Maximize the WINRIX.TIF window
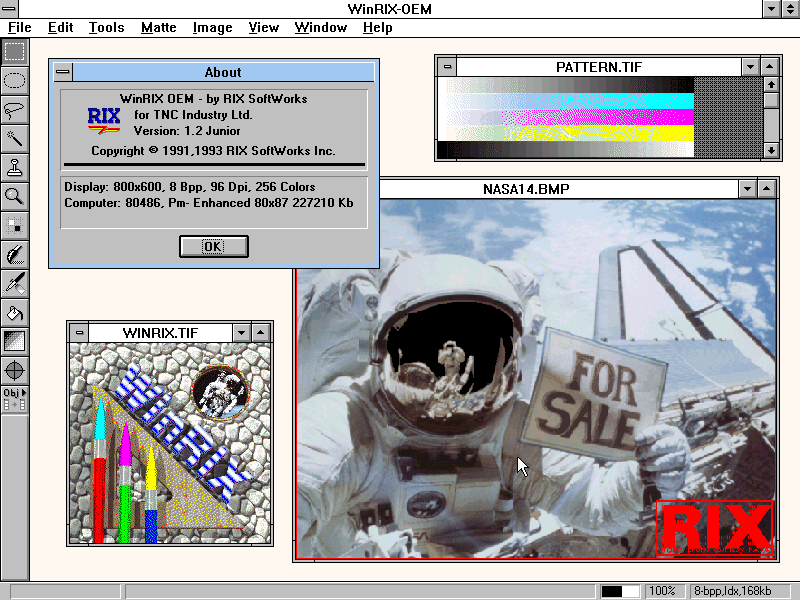Screen dimensions: 800x600 [261, 333]
